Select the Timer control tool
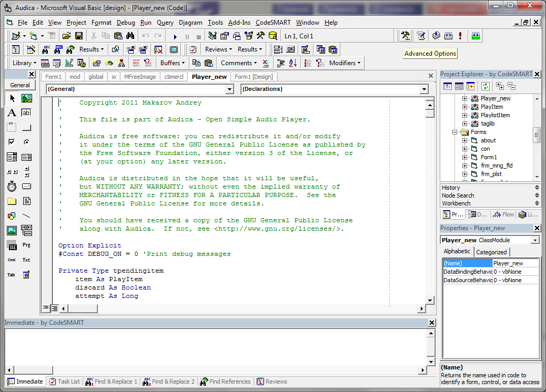The height and width of the screenshot is (392, 546). tap(12, 187)
